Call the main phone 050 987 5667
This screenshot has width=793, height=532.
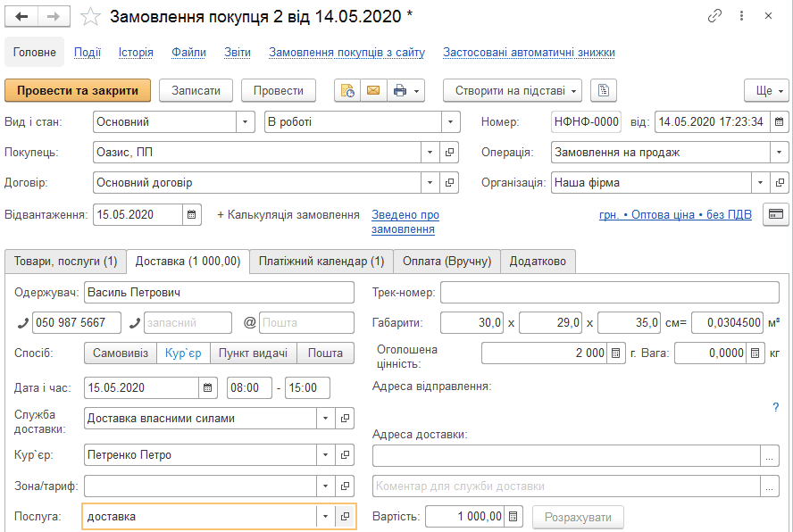pyautogui.click(x=22, y=322)
